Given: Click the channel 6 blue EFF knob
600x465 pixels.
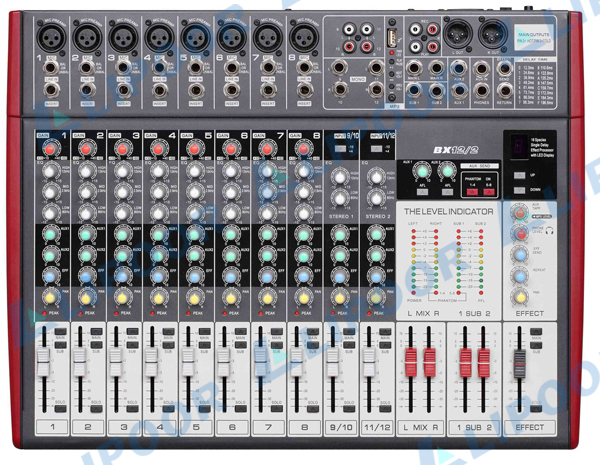Looking at the screenshot, I should [231, 276].
